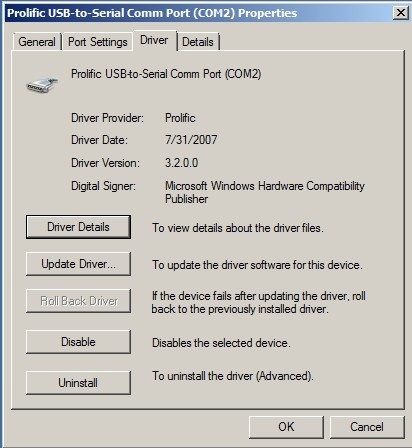Screen dimensions: 412x448
Task: Click the serial port device icon
Action: [42, 85]
